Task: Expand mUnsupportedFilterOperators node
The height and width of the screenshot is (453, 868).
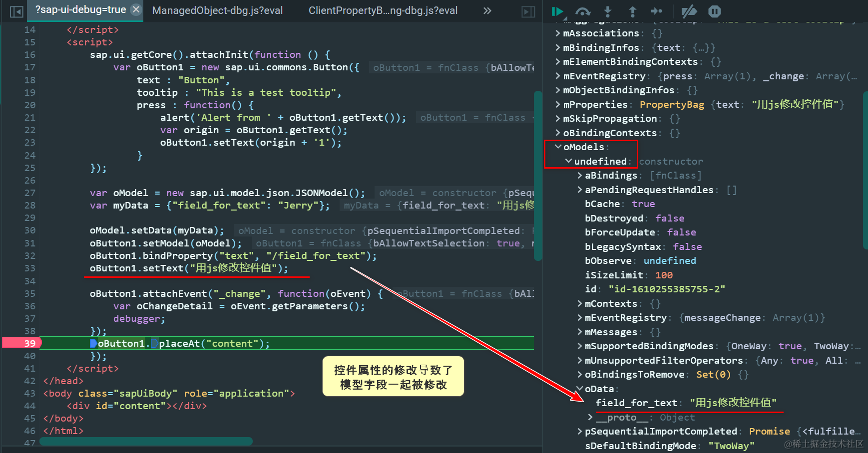Action: pyautogui.click(x=579, y=361)
